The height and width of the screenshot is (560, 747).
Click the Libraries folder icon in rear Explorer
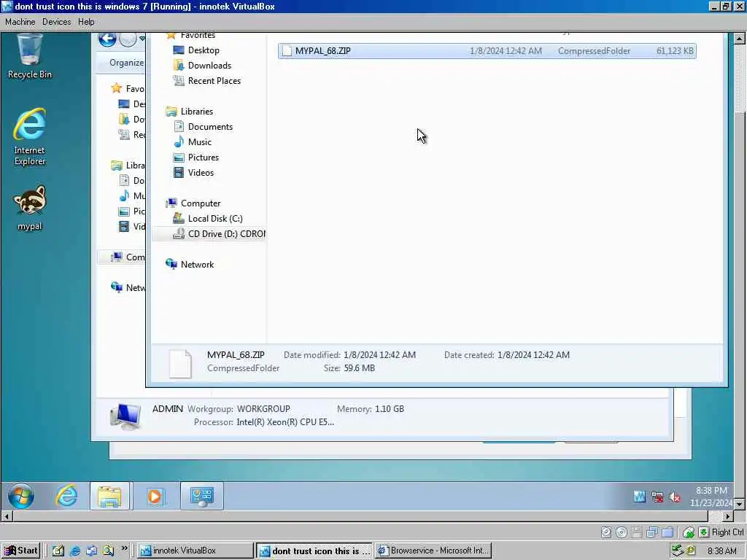coord(117,166)
